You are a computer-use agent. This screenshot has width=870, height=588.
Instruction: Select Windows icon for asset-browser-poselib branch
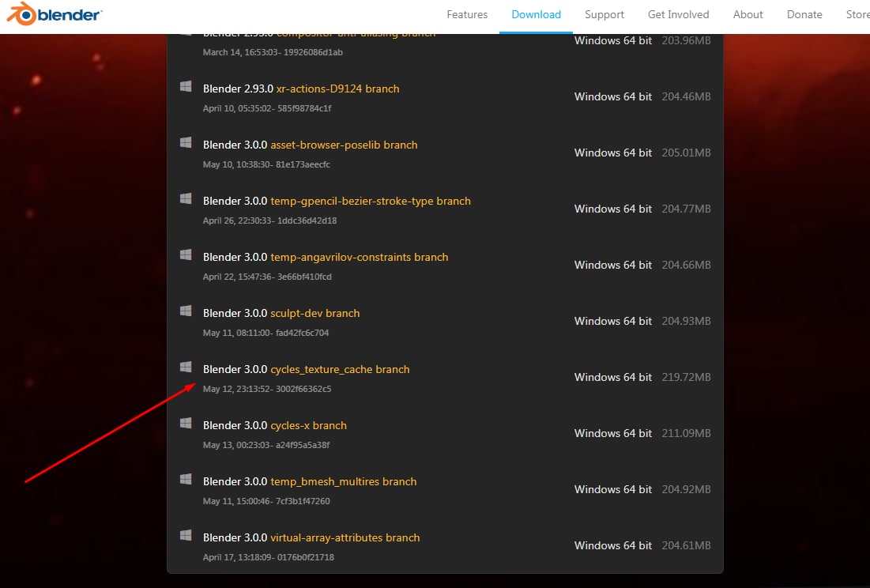coord(186,142)
